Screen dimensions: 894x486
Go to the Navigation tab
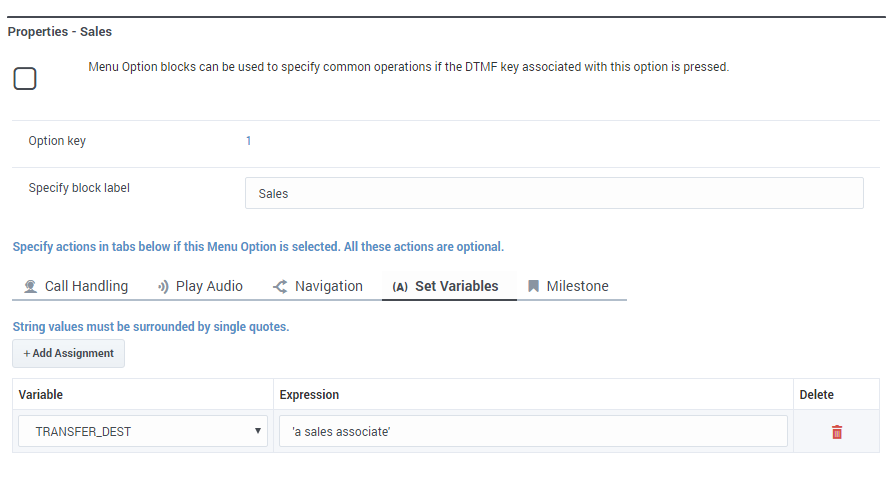318,286
